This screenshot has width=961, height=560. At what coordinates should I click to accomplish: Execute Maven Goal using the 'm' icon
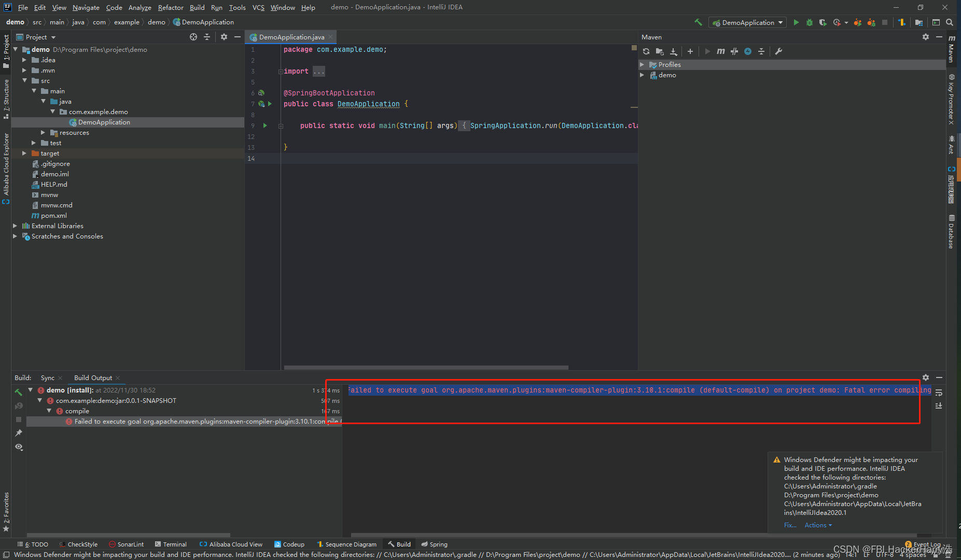pyautogui.click(x=721, y=51)
